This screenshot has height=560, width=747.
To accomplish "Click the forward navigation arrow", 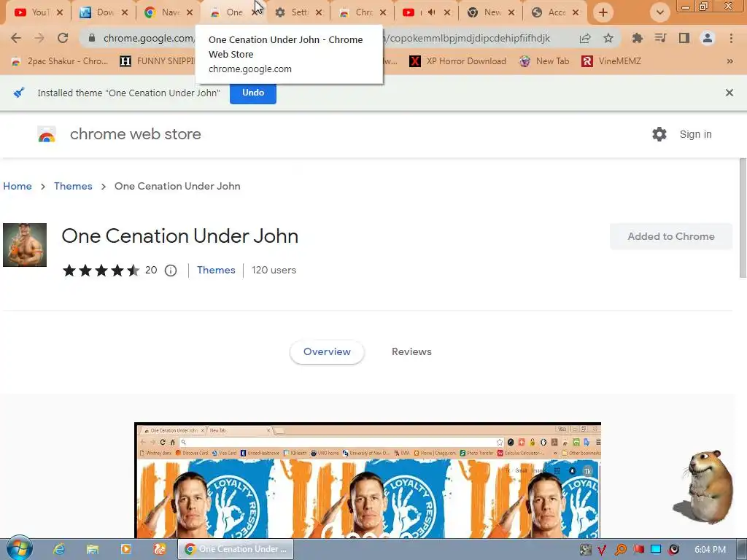I will [39, 38].
